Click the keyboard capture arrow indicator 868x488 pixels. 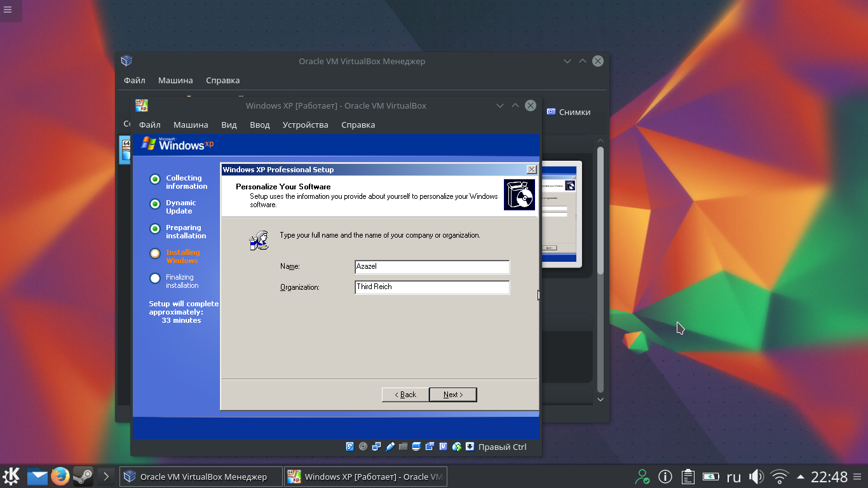click(x=470, y=447)
